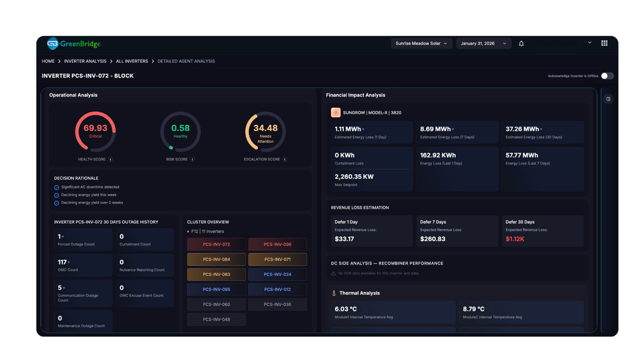Click check icon beside yield this week

pyautogui.click(x=57, y=195)
